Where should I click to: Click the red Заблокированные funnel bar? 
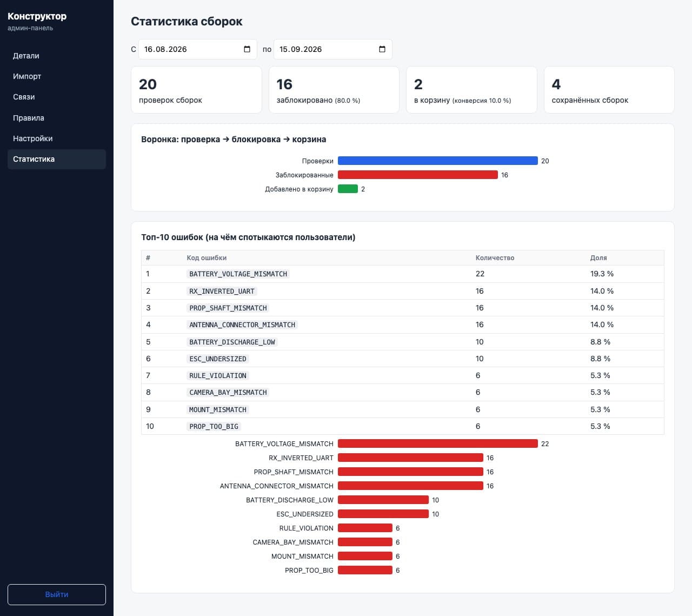click(x=418, y=175)
